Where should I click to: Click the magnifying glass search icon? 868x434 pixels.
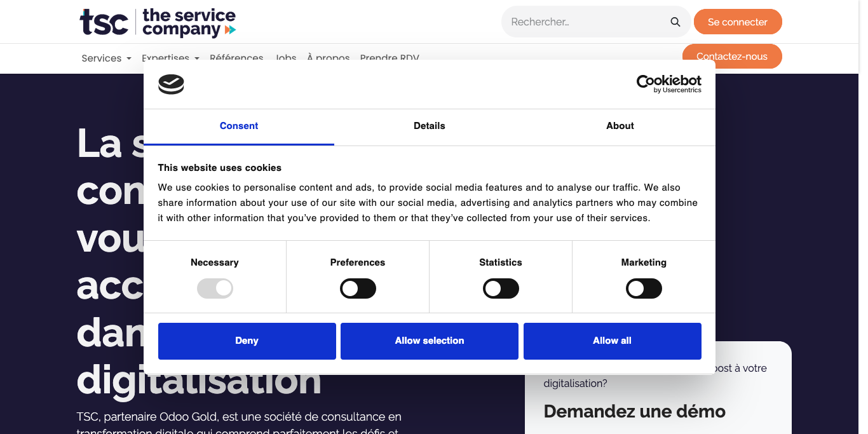[x=675, y=22]
